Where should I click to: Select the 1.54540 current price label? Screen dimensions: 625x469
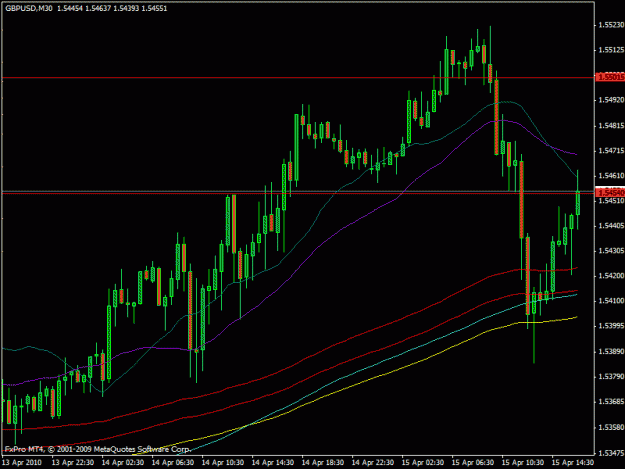coord(610,193)
